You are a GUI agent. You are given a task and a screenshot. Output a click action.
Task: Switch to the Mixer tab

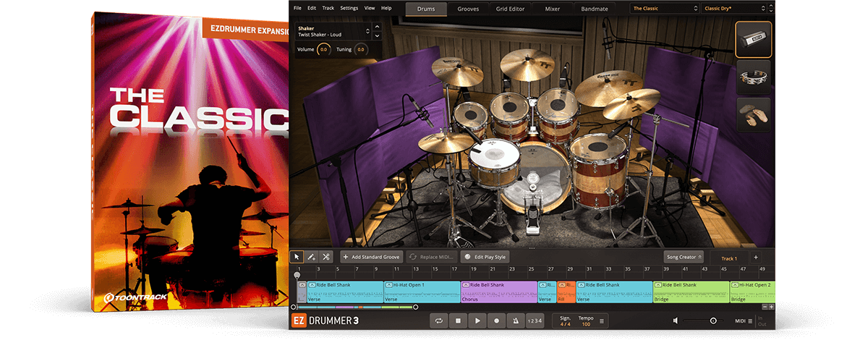click(x=553, y=9)
